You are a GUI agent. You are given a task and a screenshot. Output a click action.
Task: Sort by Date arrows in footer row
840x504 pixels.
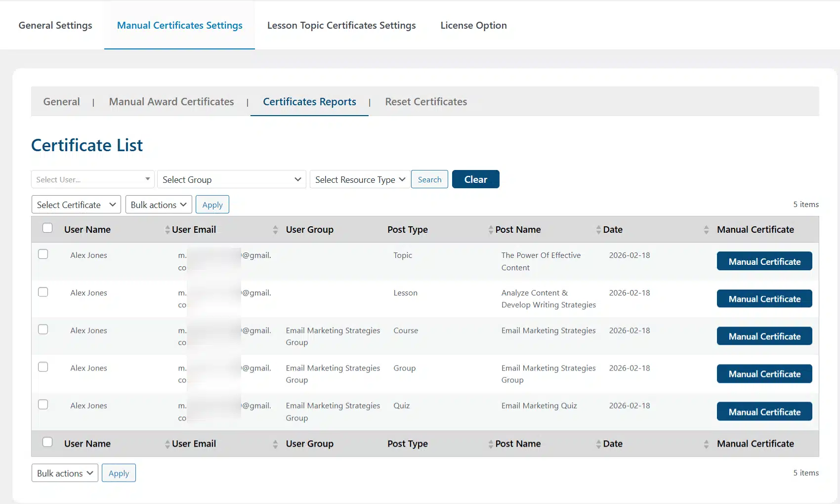click(706, 444)
